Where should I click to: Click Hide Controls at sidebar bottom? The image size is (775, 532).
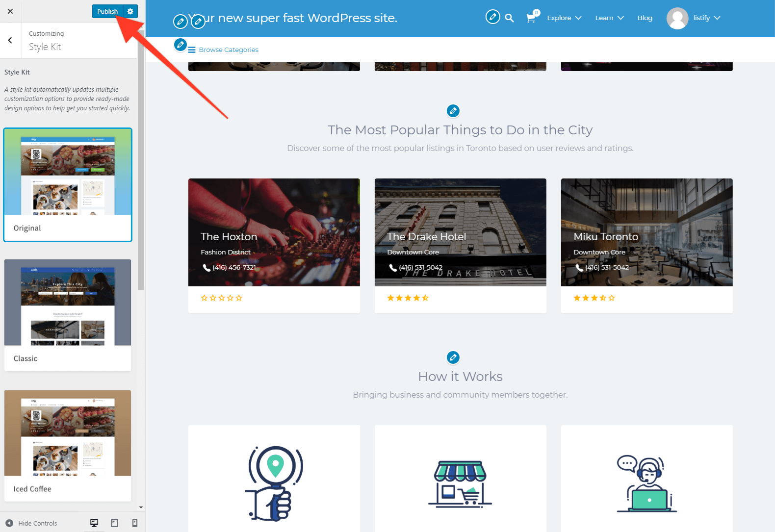31,523
